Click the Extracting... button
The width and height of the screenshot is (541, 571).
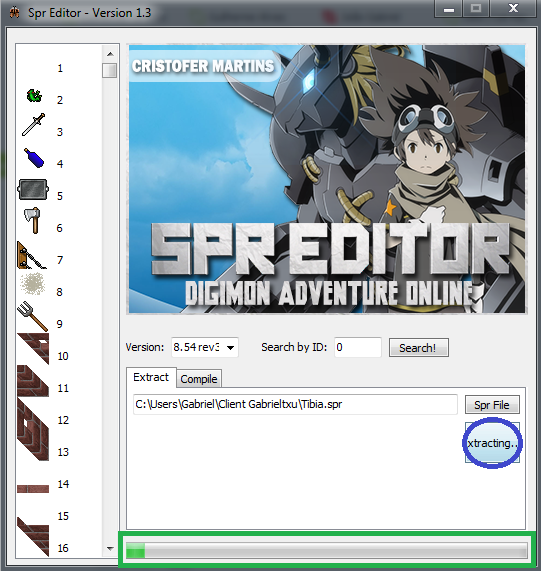[492, 443]
